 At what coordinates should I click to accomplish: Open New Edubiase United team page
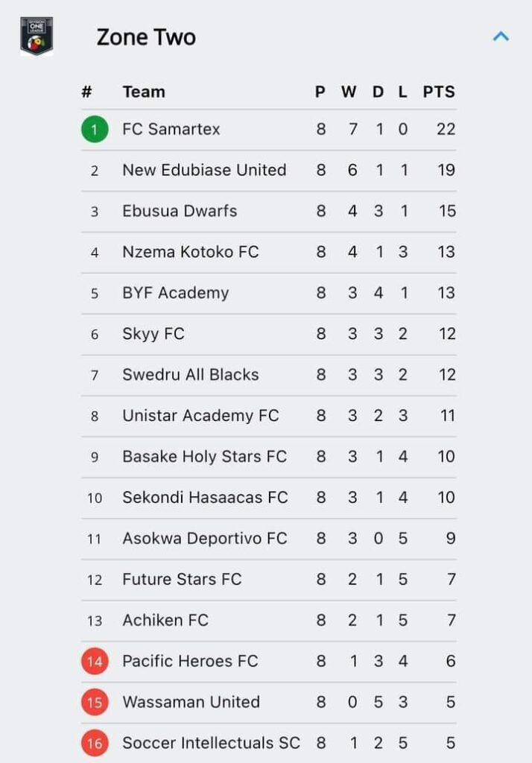coord(204,171)
